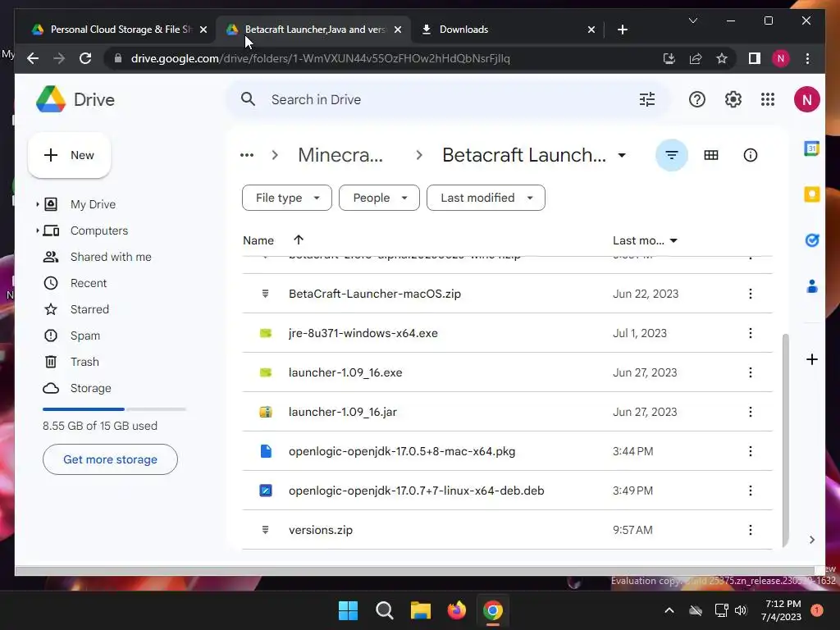Open more actions for openlogic linux deb file
Screen dimensions: 840x630
click(751, 491)
